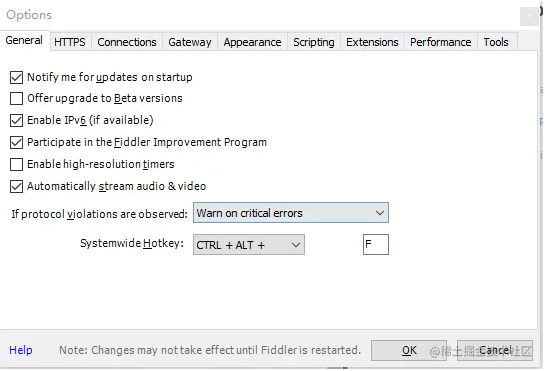Open the Tools tab

(496, 42)
